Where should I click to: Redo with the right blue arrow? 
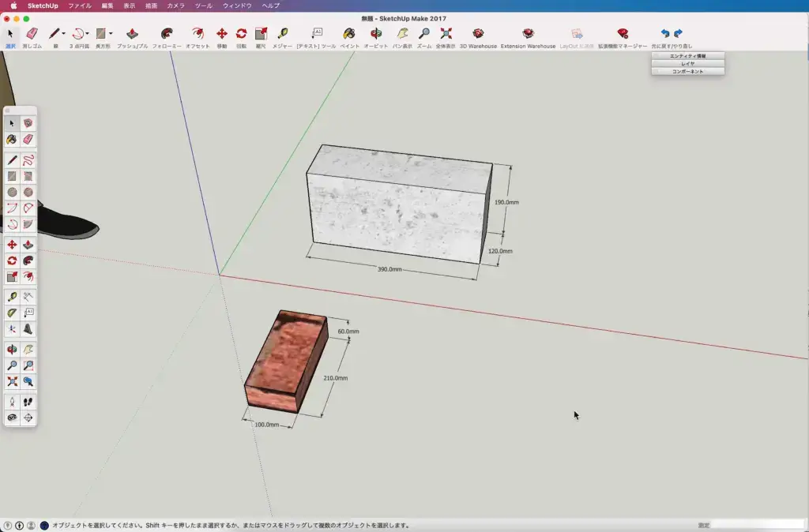click(678, 33)
